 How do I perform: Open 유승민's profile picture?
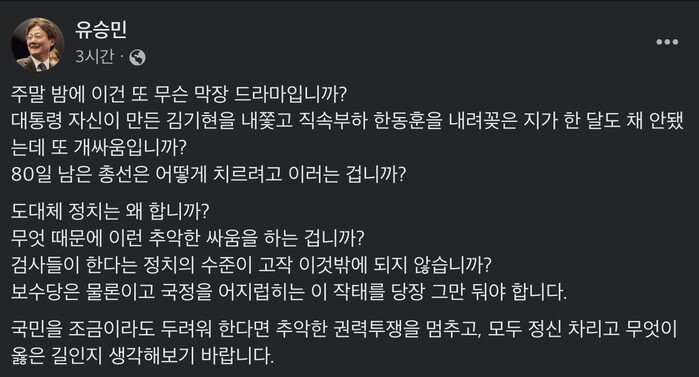click(x=37, y=44)
